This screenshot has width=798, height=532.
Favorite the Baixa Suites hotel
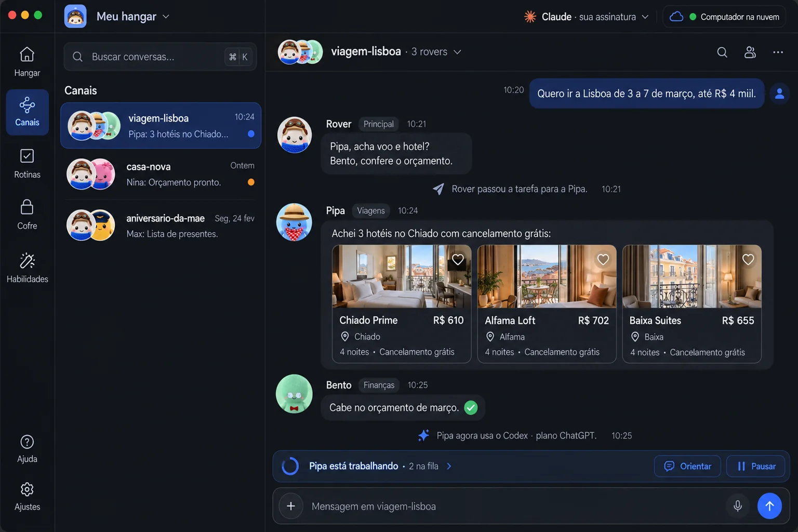[x=748, y=259]
